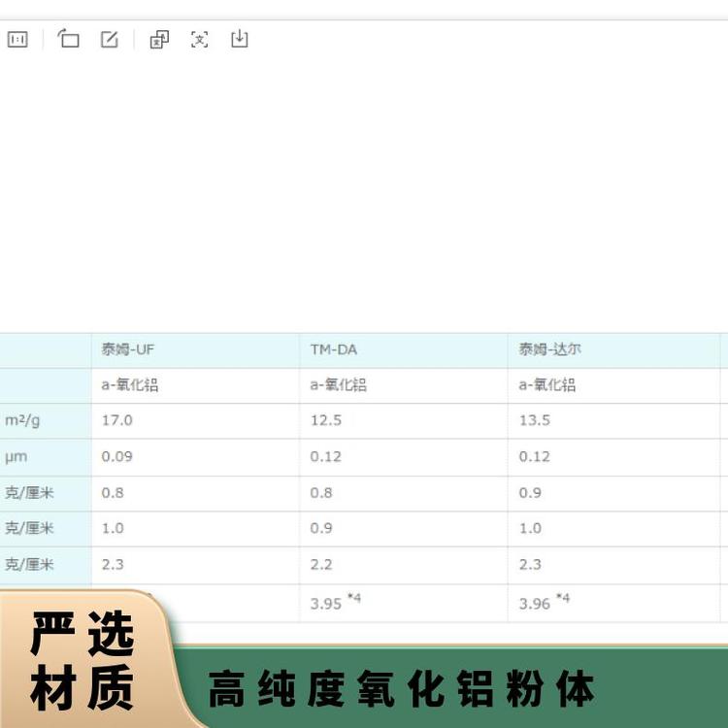Click the 高纯度氧化铝粉体 banner title
This screenshot has width=728, height=728.
[x=402, y=688]
